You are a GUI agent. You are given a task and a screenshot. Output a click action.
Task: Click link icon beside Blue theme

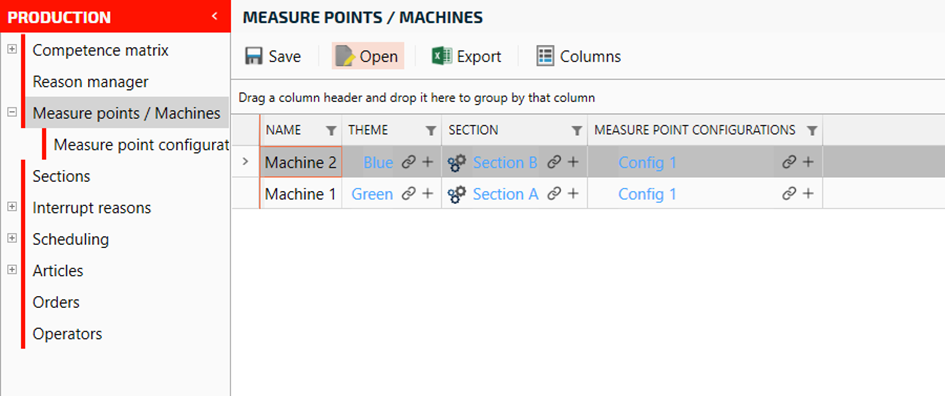[x=409, y=162]
